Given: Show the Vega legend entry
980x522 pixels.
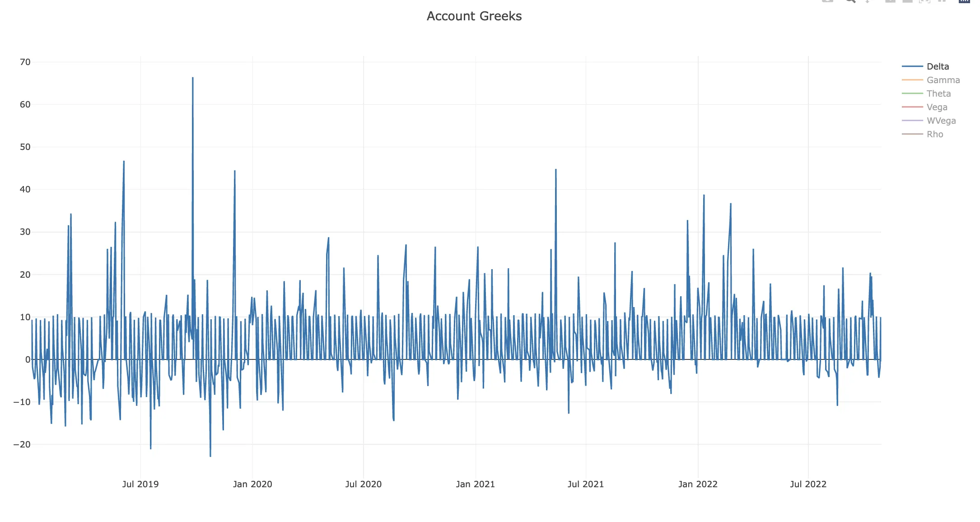Looking at the screenshot, I should tap(937, 107).
